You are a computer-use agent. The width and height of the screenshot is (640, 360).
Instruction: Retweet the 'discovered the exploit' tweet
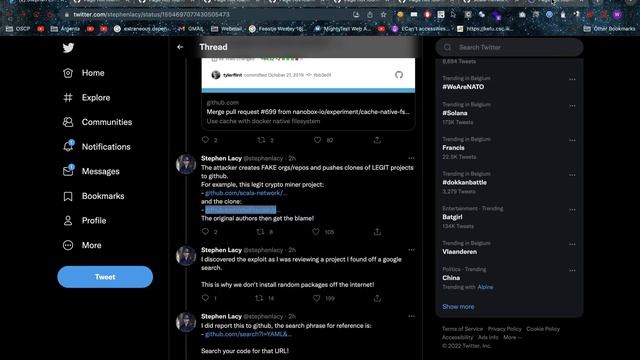(x=259, y=298)
